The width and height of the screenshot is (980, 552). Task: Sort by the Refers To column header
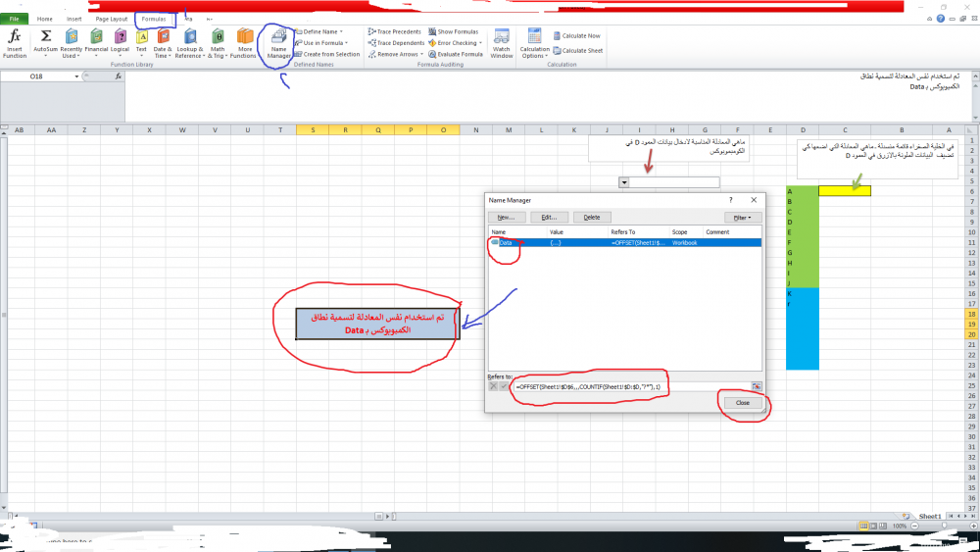pyautogui.click(x=638, y=232)
